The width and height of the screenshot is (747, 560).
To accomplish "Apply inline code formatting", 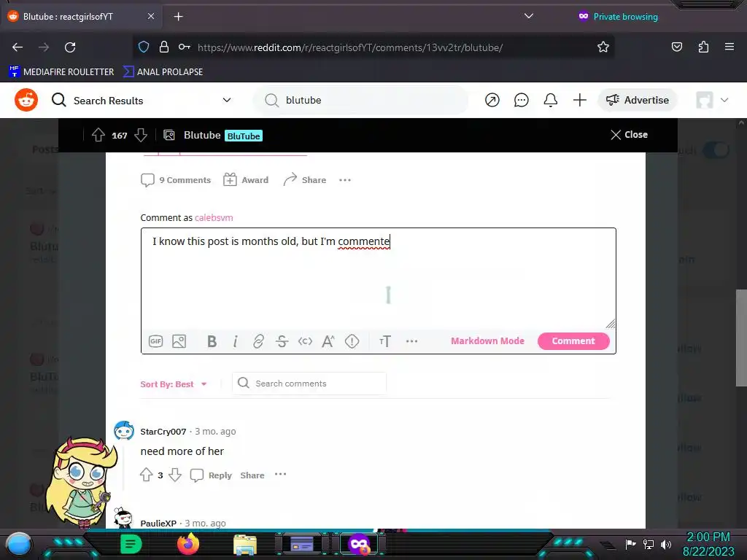I will pyautogui.click(x=305, y=341).
